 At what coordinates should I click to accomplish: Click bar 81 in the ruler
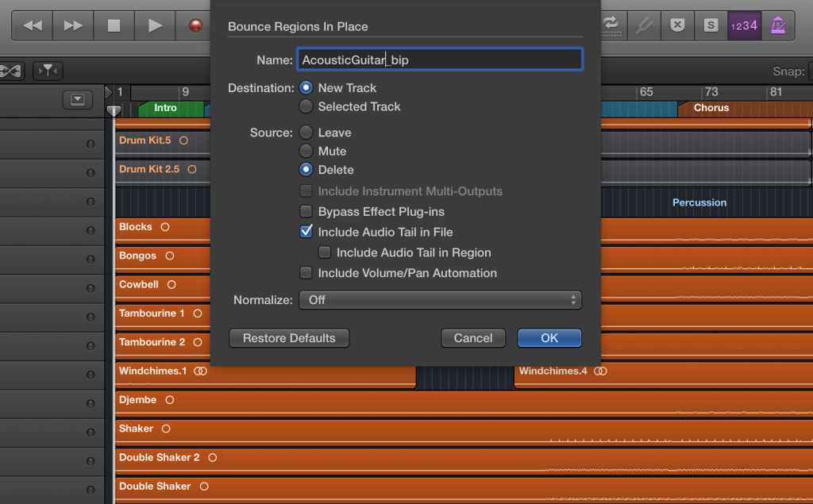[776, 92]
